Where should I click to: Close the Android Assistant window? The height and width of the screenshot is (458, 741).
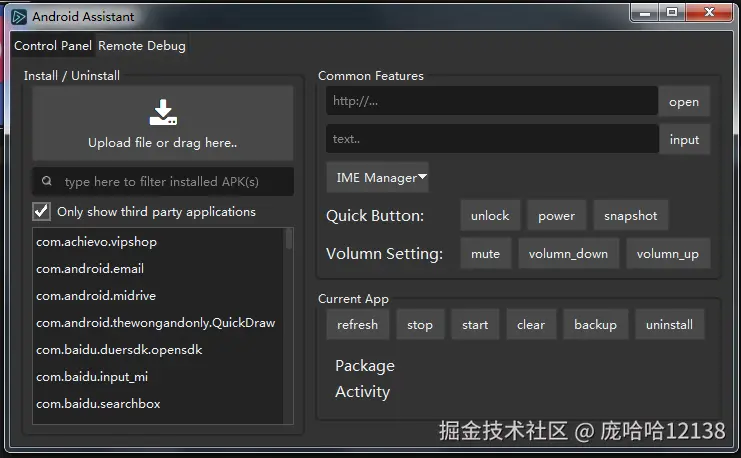tap(709, 13)
